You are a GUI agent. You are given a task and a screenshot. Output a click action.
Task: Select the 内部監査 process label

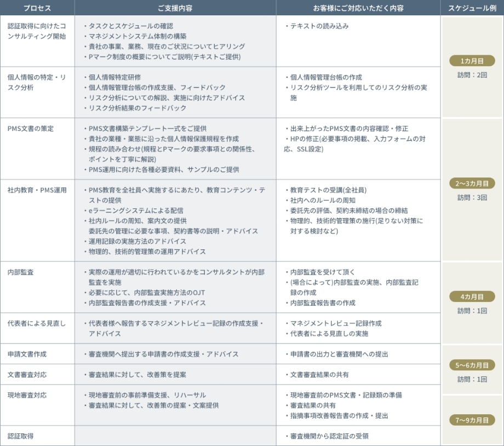click(21, 272)
